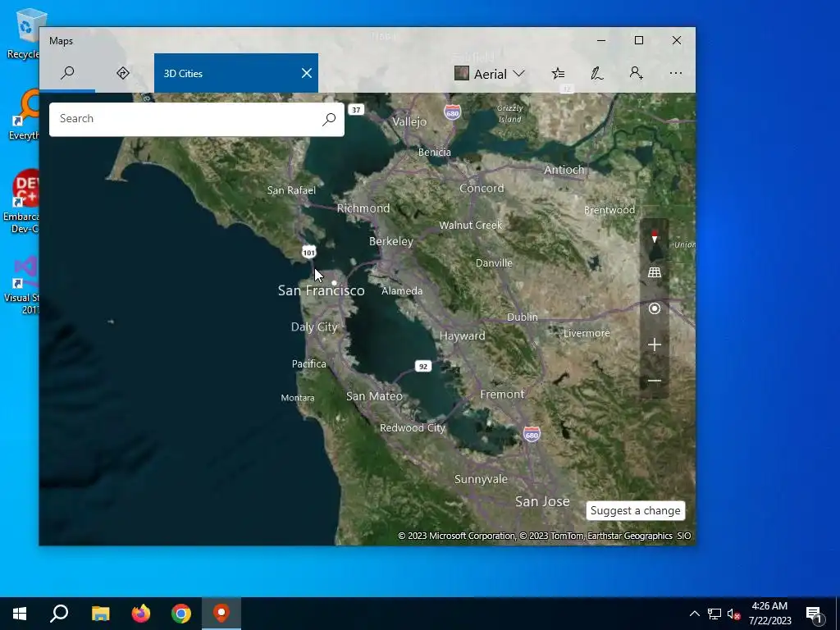Select the Everything desktop shortcut

click(x=25, y=115)
